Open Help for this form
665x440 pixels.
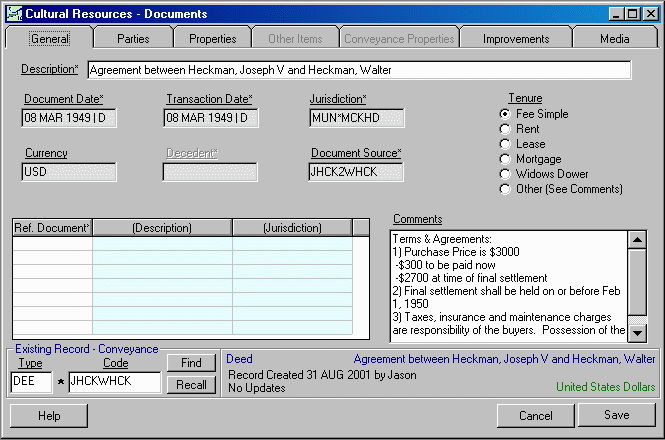click(x=49, y=416)
